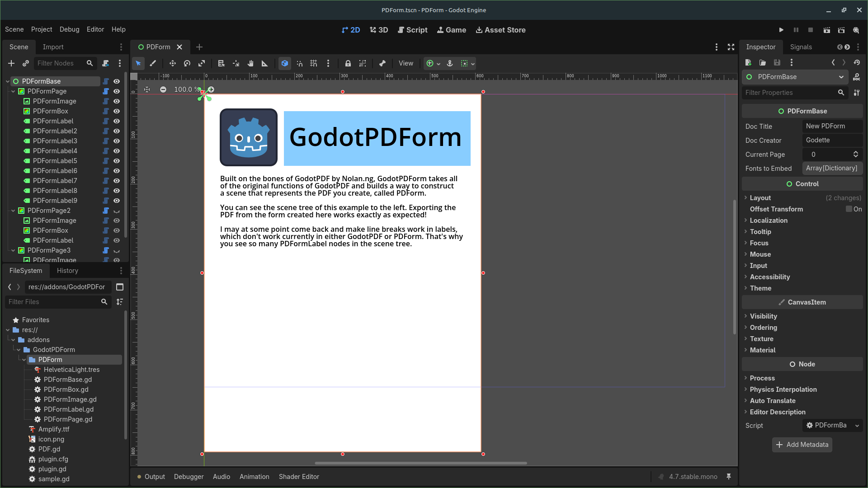Viewport: 868px width, 488px height.
Task: Toggle FileSystem split mode icon
Action: [120, 287]
